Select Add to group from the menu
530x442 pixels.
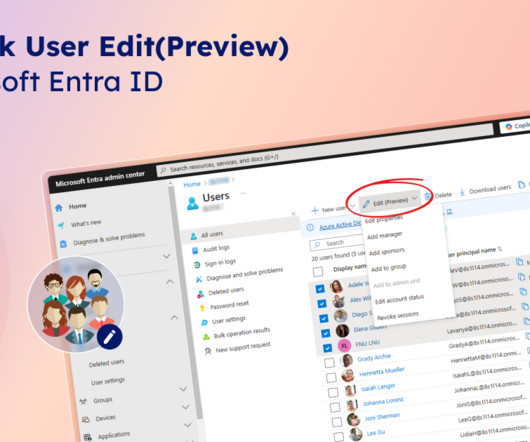388,268
